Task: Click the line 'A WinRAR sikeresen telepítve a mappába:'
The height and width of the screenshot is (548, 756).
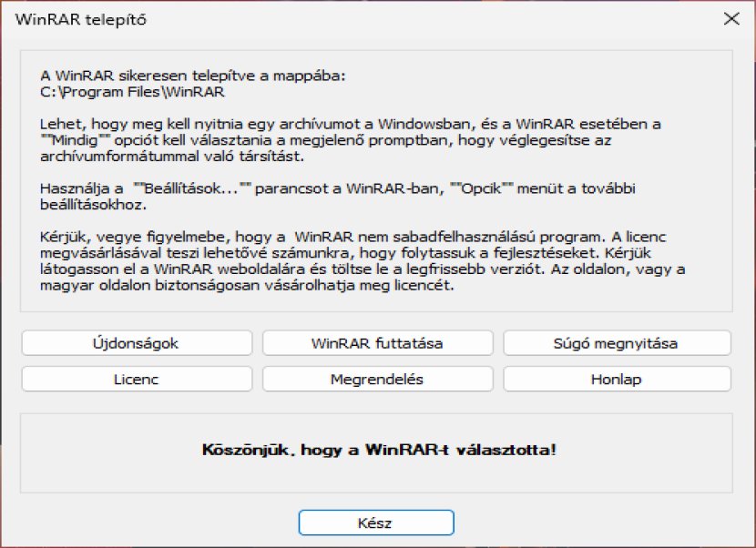Action: [193, 76]
